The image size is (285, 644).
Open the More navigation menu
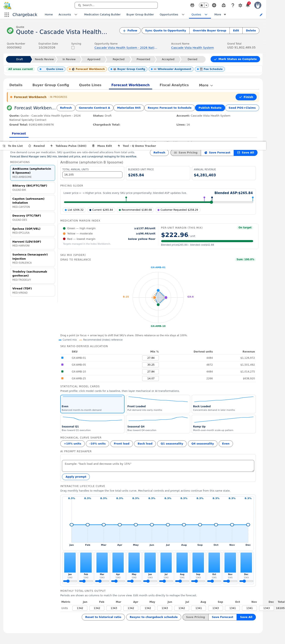point(220,15)
